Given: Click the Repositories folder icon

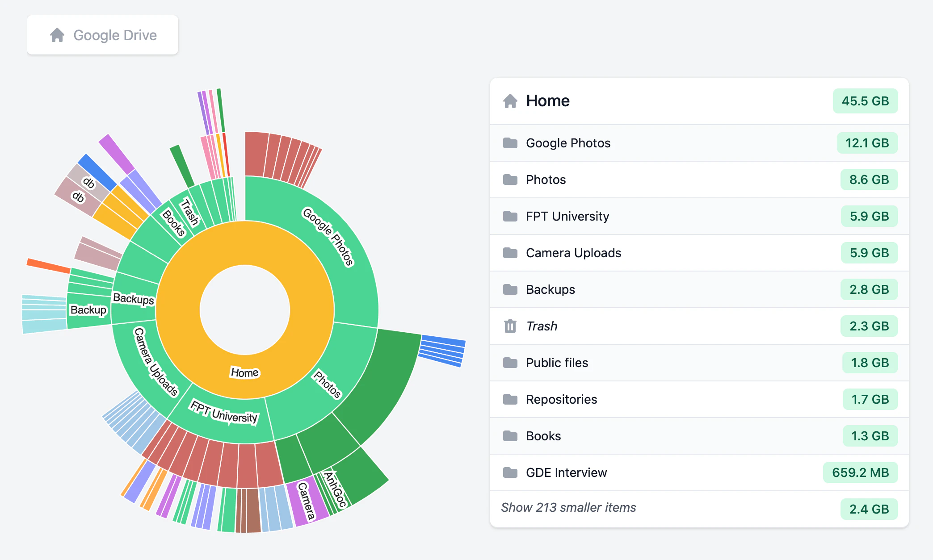Looking at the screenshot, I should [510, 399].
